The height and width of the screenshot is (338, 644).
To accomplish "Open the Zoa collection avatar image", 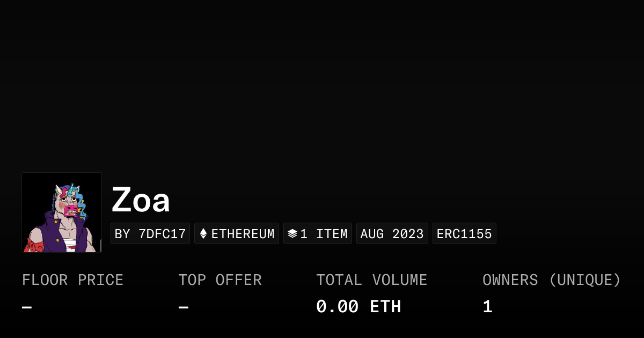I will tap(62, 212).
